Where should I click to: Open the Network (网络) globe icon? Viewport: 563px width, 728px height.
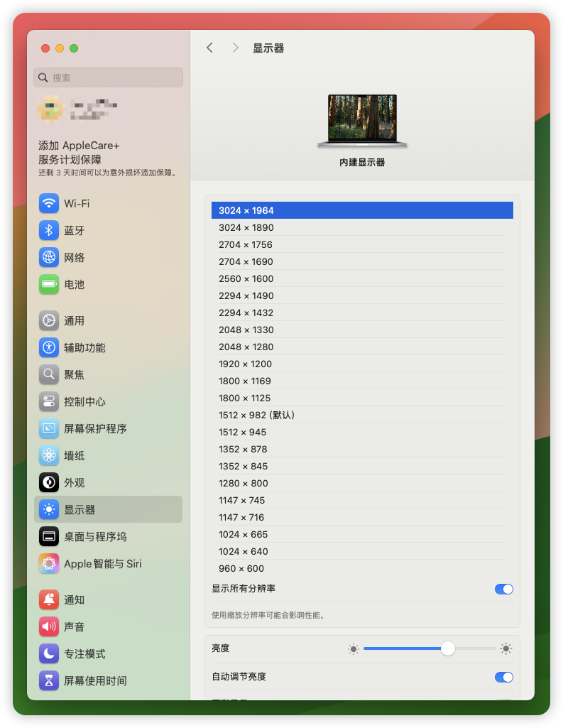click(x=49, y=258)
